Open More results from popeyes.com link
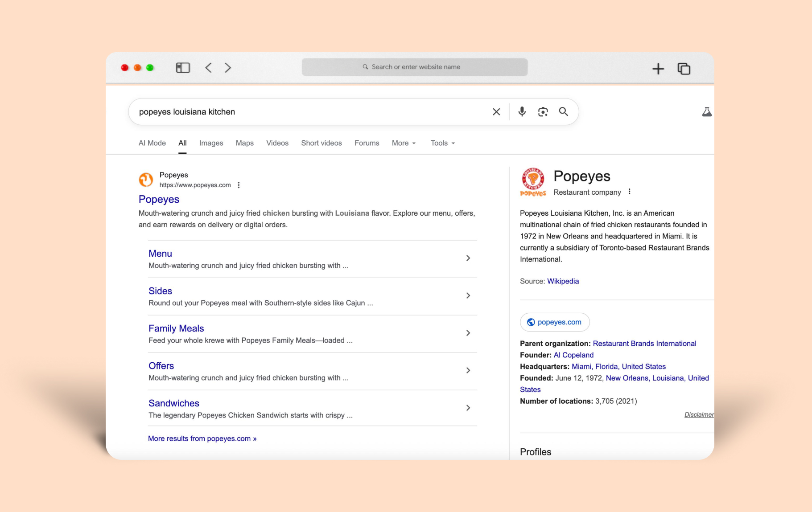The width and height of the screenshot is (812, 512). pos(202,438)
